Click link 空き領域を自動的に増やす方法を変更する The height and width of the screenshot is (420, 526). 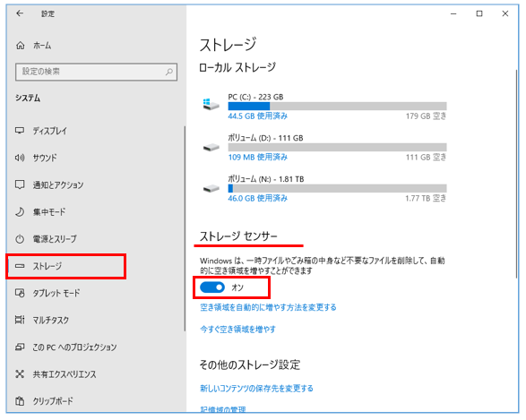coord(268,307)
